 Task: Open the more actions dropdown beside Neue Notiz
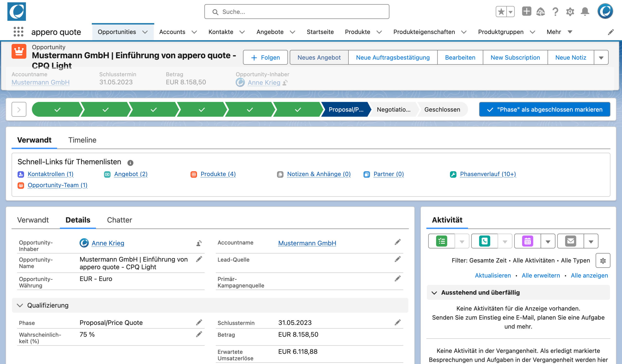click(x=601, y=58)
